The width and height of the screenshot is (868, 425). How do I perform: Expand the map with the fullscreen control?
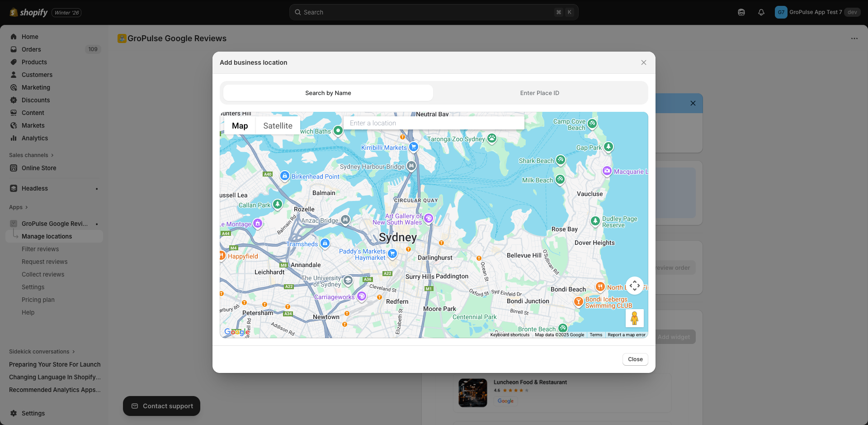[x=634, y=286]
